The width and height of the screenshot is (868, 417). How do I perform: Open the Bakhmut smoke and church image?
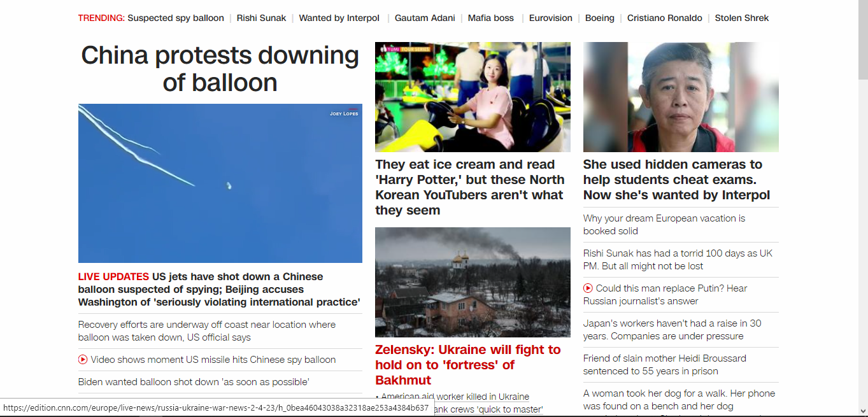click(x=473, y=282)
